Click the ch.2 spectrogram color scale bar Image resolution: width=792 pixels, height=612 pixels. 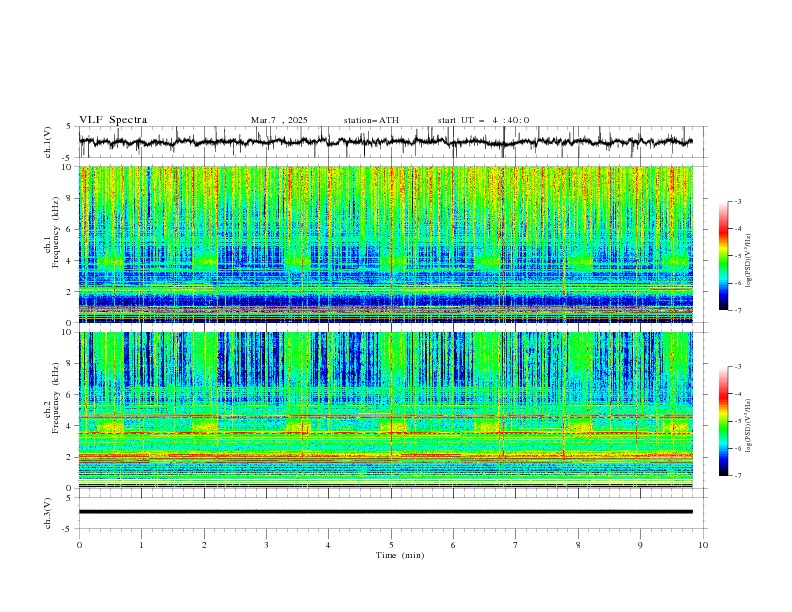click(x=723, y=421)
